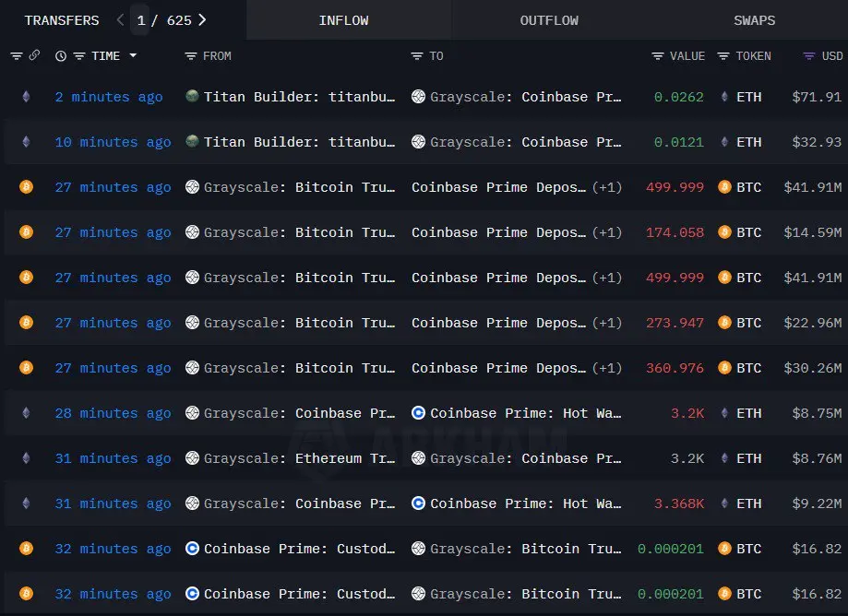
Task: Open the purple USD column filter
Action: [809, 55]
